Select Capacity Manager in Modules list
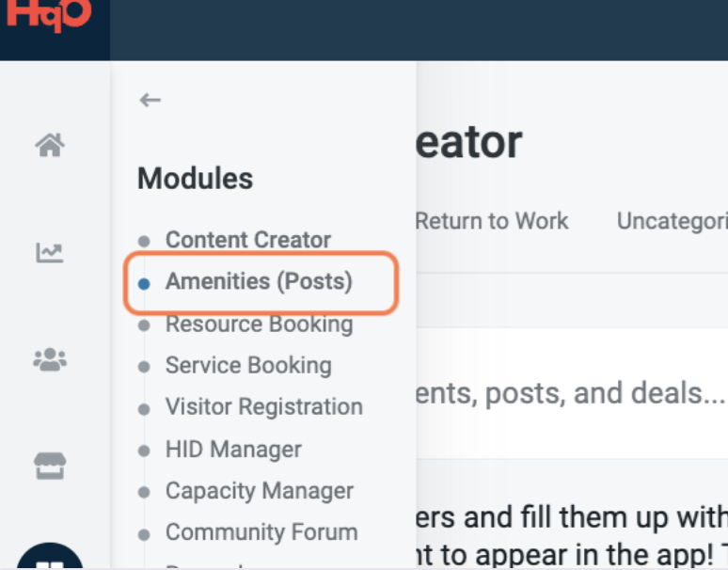This screenshot has width=728, height=570. (259, 490)
